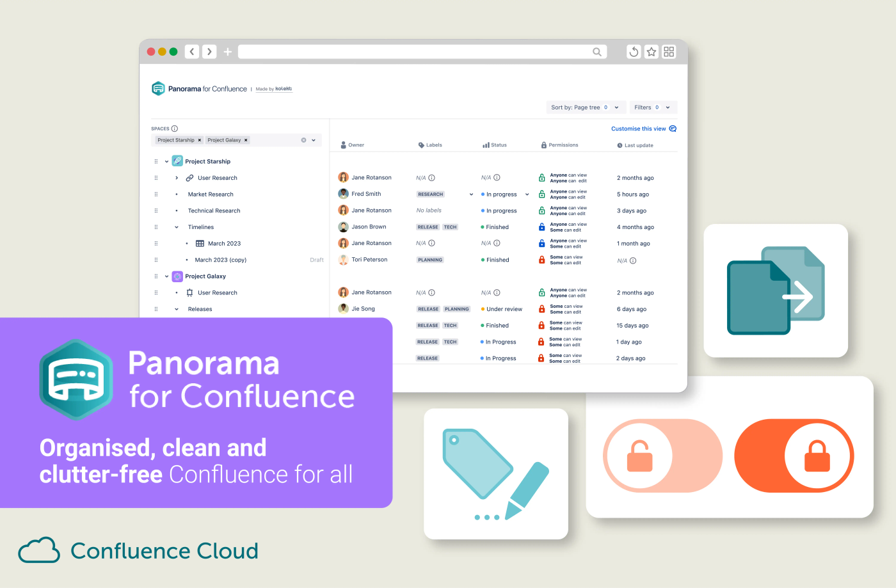Open In progress status dropdown for Fred Smith
The image size is (896, 588).
(527, 195)
